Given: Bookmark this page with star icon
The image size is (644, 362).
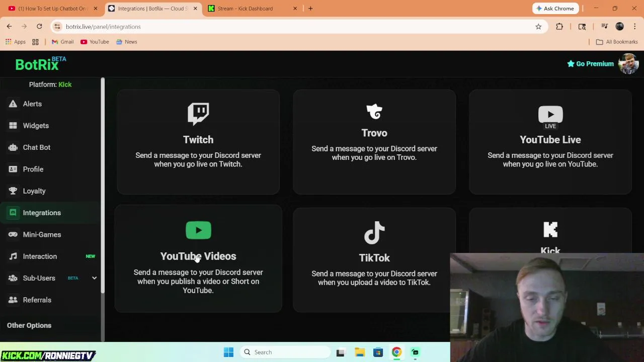Looking at the screenshot, I should (x=538, y=27).
